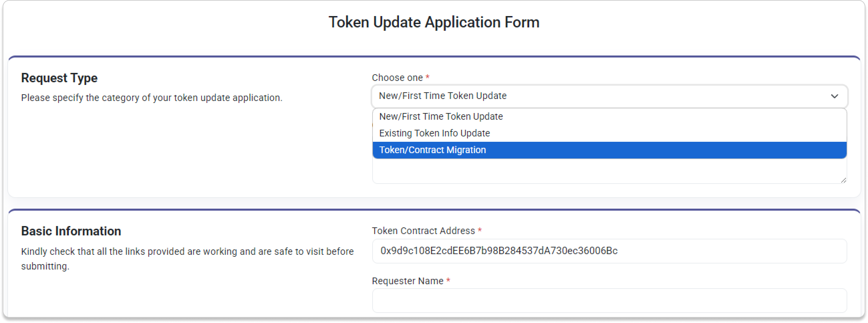Click the asterisk beside Token Contract Address
Viewport: 868px width, 323px height.
[479, 231]
